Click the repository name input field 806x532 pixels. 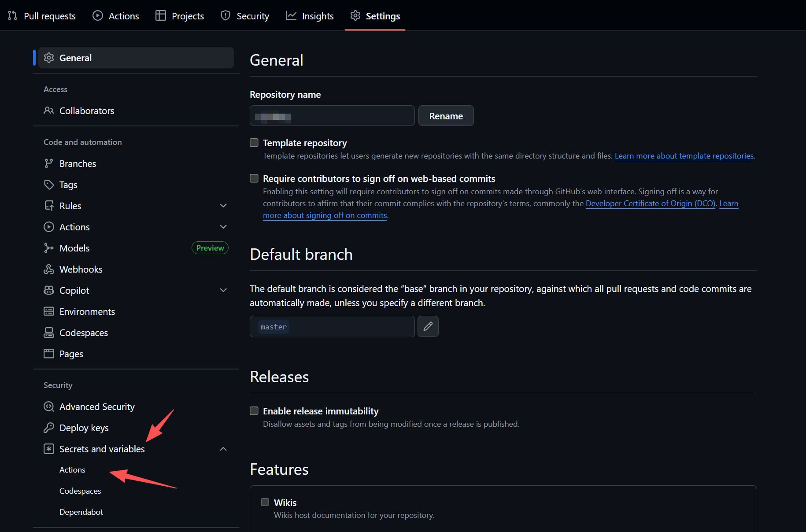pos(332,115)
